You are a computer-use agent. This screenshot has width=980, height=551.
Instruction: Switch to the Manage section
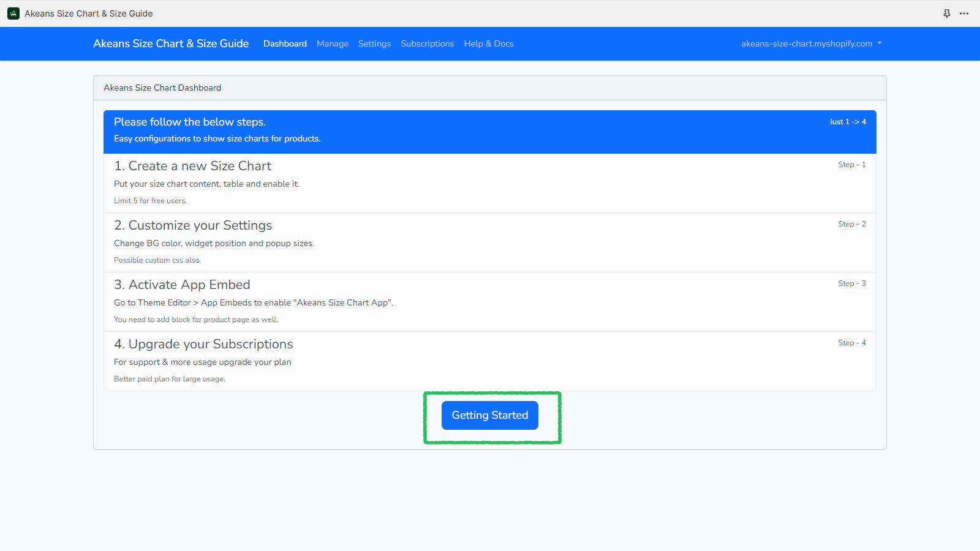click(333, 43)
